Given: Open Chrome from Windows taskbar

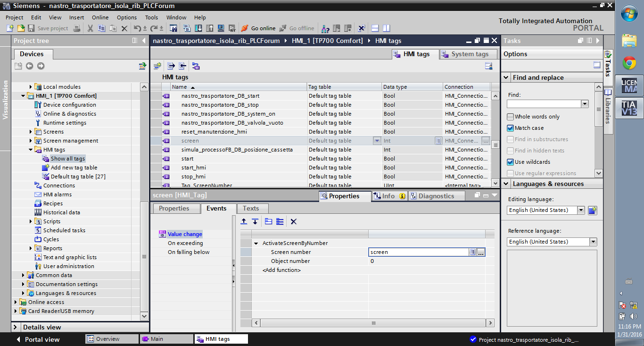Looking at the screenshot, I should tap(629, 63).
